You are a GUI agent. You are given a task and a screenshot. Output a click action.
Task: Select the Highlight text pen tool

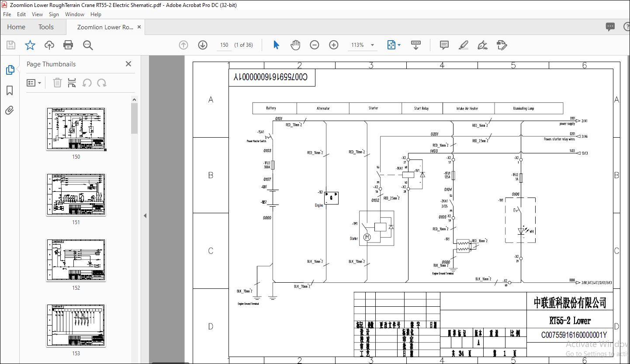464,45
